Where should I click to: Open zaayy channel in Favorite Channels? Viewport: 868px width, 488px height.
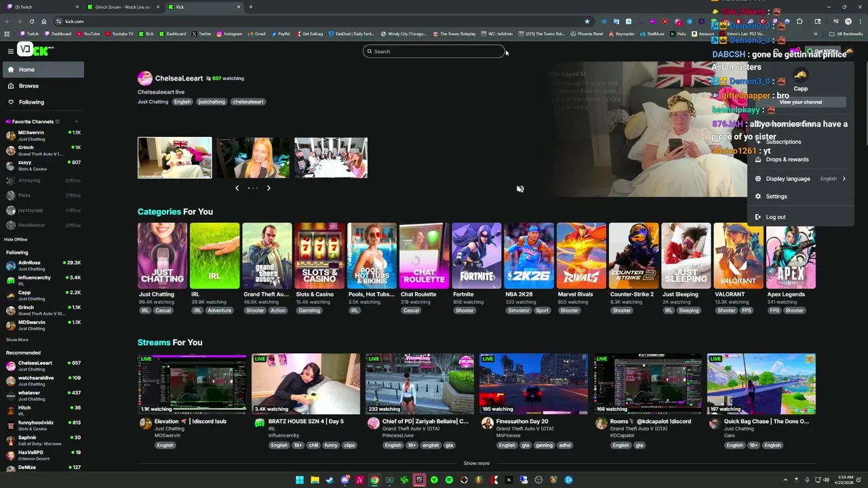[43, 165]
